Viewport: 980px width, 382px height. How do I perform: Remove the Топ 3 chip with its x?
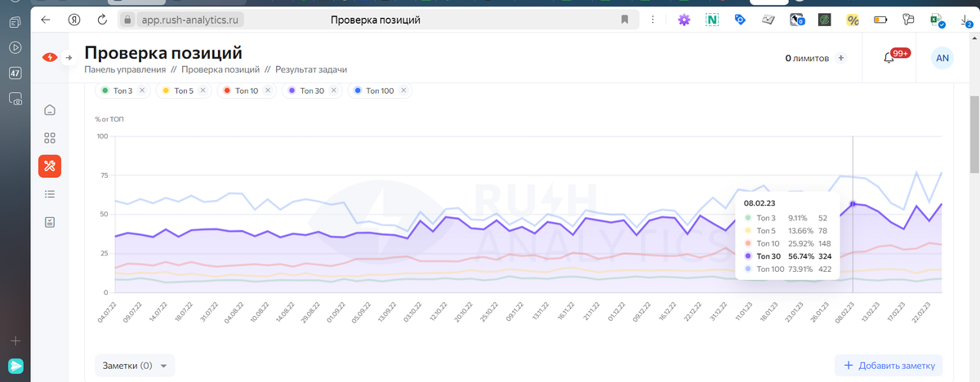point(142,91)
